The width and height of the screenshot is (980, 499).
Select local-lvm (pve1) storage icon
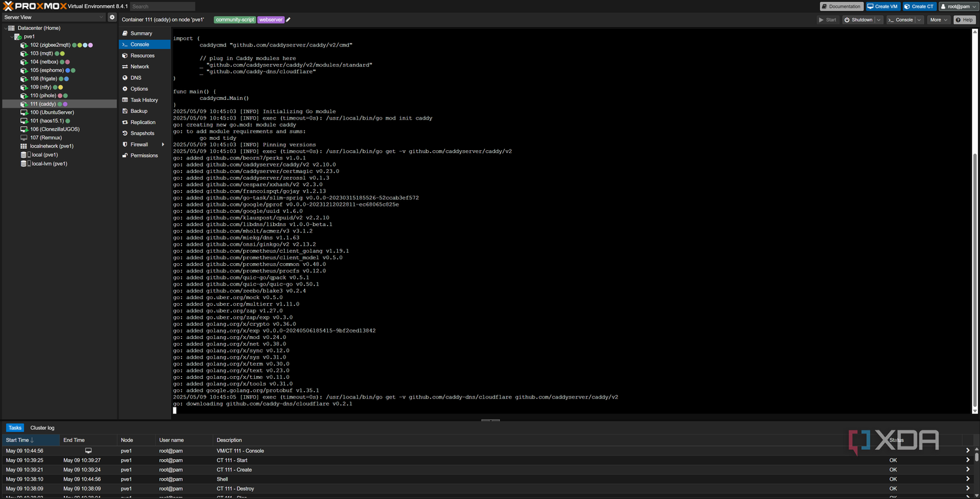point(26,164)
